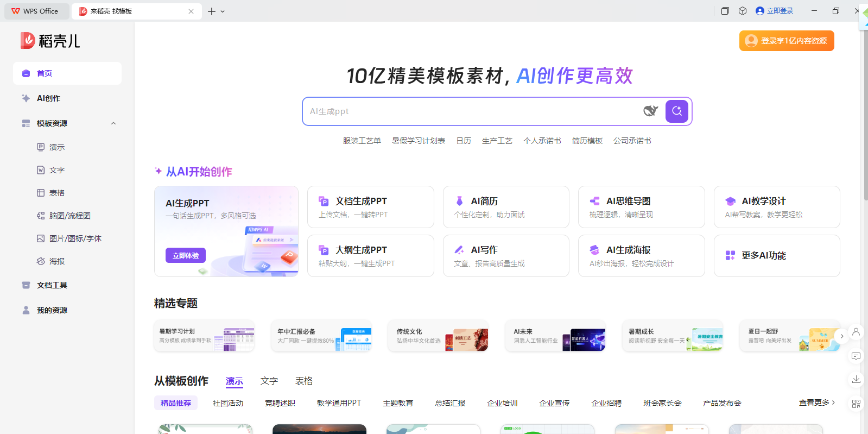Collapse the 模板资源 sidebar section
This screenshot has width=868, height=434.
coord(113,123)
